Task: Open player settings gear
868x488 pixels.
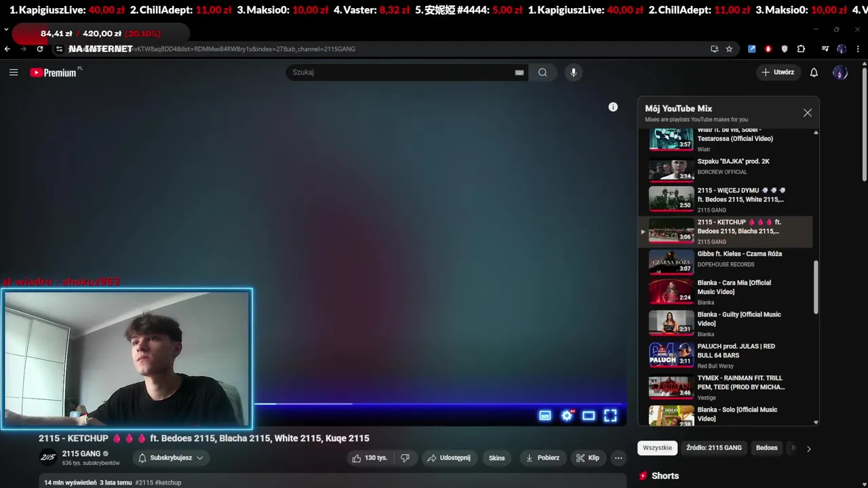Action: (x=567, y=415)
